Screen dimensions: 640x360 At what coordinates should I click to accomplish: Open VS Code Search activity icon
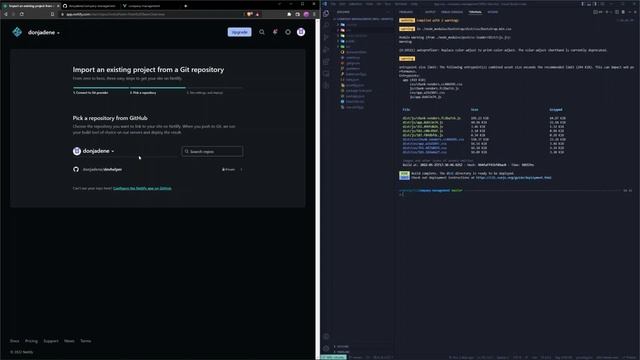coord(326,25)
